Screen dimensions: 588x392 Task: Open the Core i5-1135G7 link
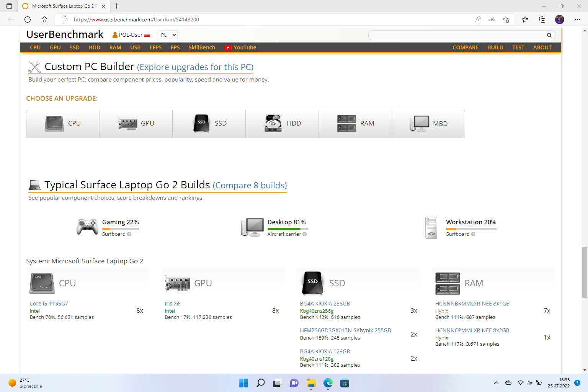(49, 304)
